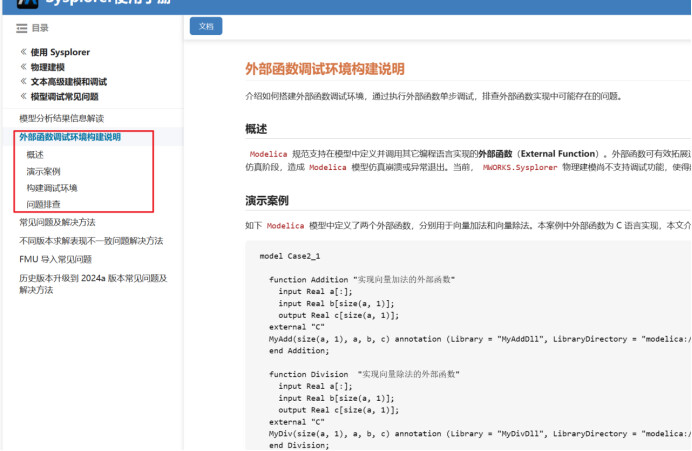692x451 pixels.
Task: Click the main title 外部函数调试环境构建说明
Action: click(x=324, y=69)
